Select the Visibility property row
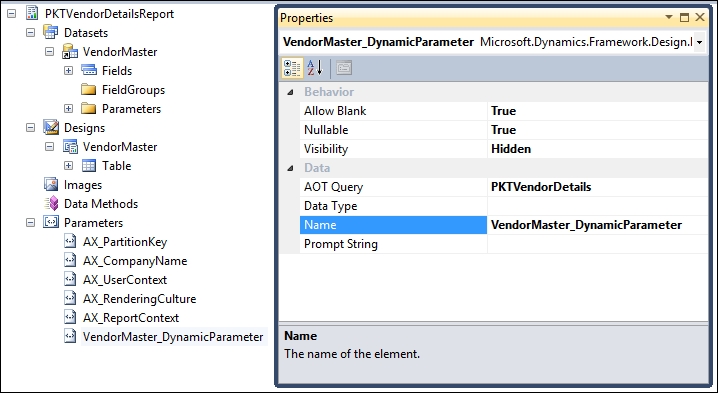This screenshot has height=393, width=718. [x=504, y=149]
